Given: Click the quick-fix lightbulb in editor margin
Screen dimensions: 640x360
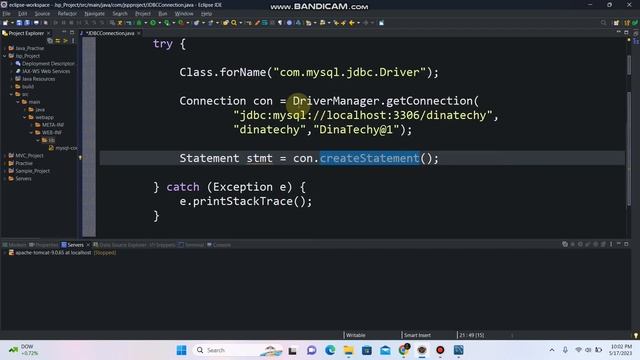Looking at the screenshot, I should point(80,158).
